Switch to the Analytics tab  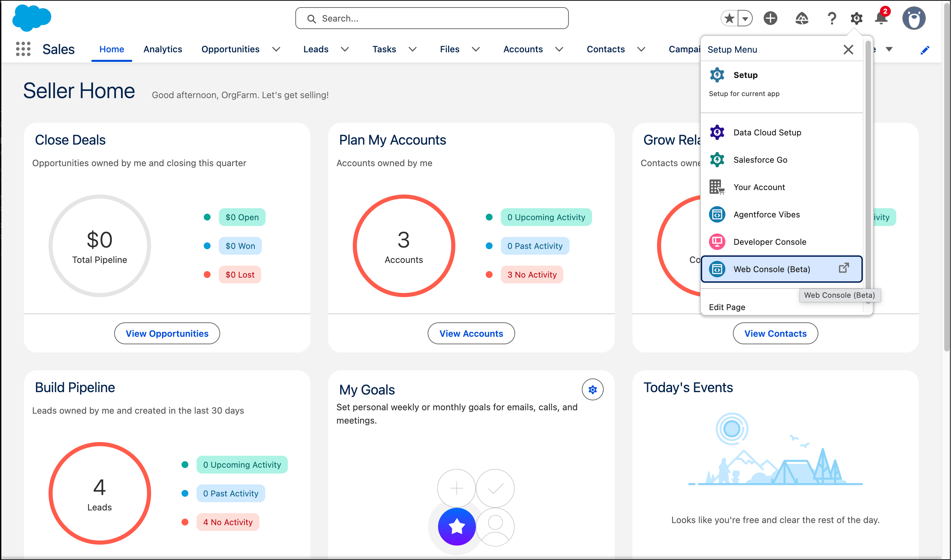(x=163, y=49)
